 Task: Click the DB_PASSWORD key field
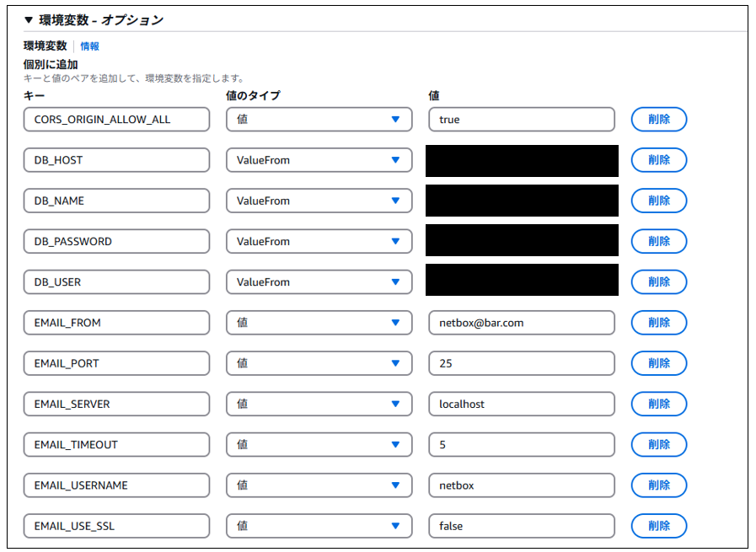tap(116, 241)
